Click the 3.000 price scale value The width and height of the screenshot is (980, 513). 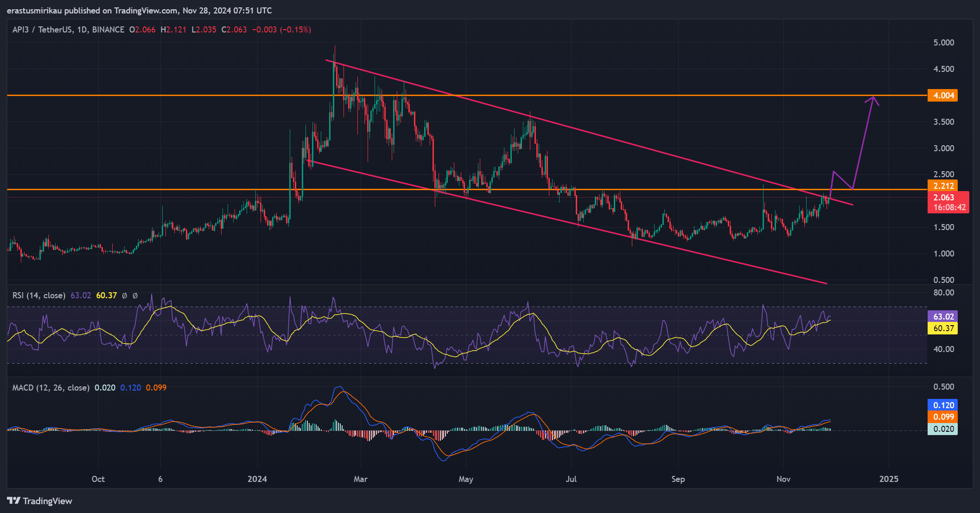tap(944, 148)
